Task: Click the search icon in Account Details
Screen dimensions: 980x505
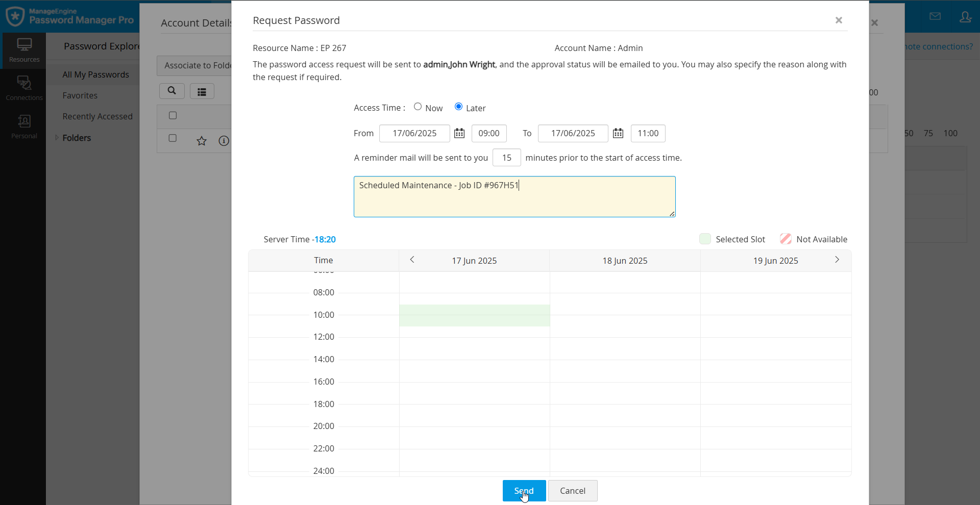Action: pyautogui.click(x=172, y=91)
